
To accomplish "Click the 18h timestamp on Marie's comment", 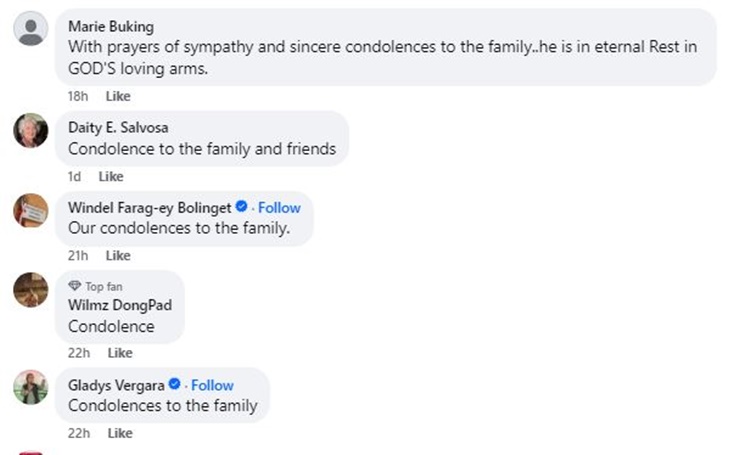I will point(78,96).
